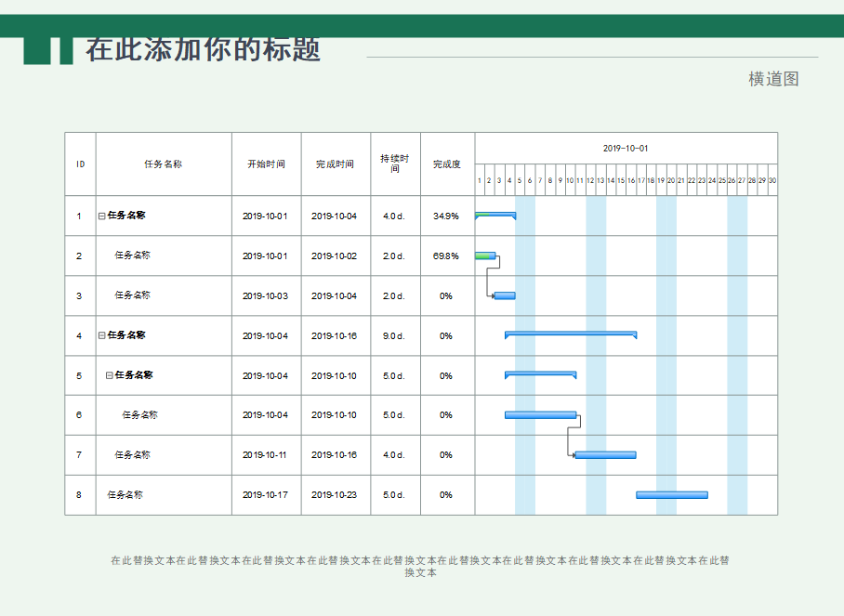The height and width of the screenshot is (616, 844).
Task: Select the 完成时间 column header
Action: (336, 164)
